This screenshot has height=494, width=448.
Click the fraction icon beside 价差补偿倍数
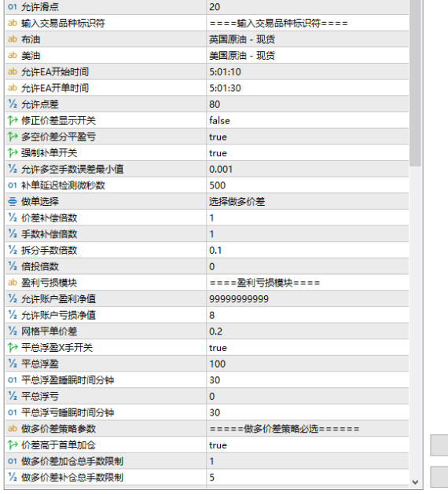pyautogui.click(x=13, y=218)
